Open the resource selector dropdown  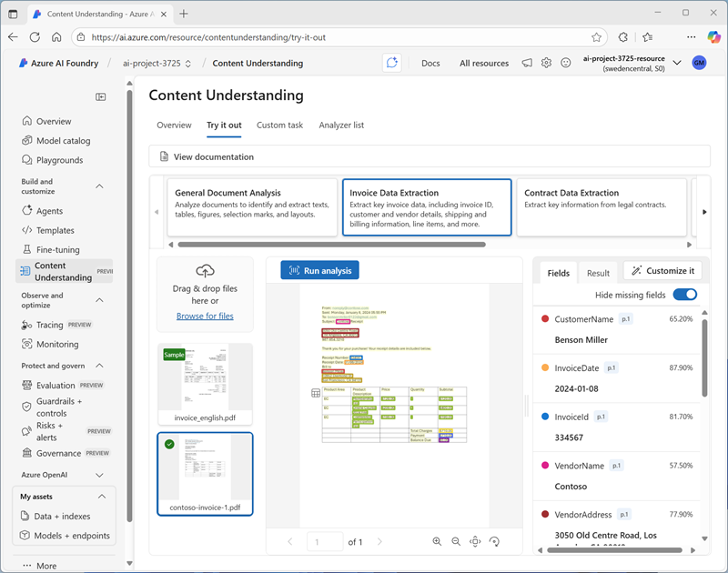pyautogui.click(x=676, y=63)
